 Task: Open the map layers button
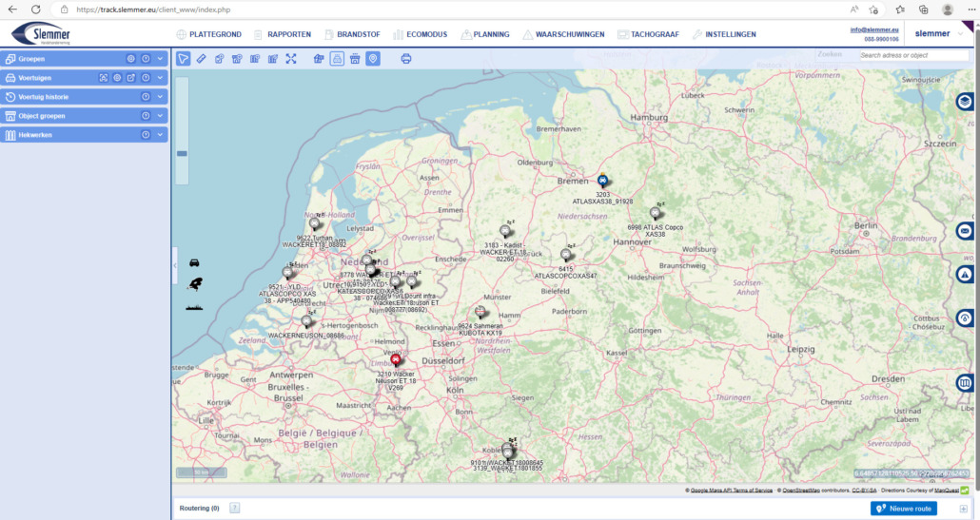coord(965,101)
